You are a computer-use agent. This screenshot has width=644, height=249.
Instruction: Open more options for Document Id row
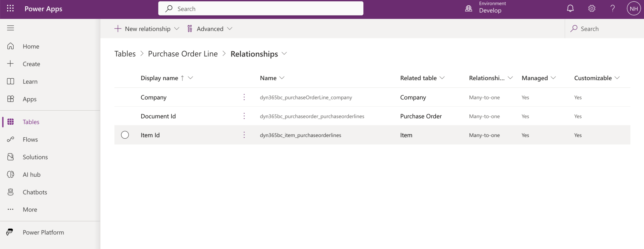244,116
